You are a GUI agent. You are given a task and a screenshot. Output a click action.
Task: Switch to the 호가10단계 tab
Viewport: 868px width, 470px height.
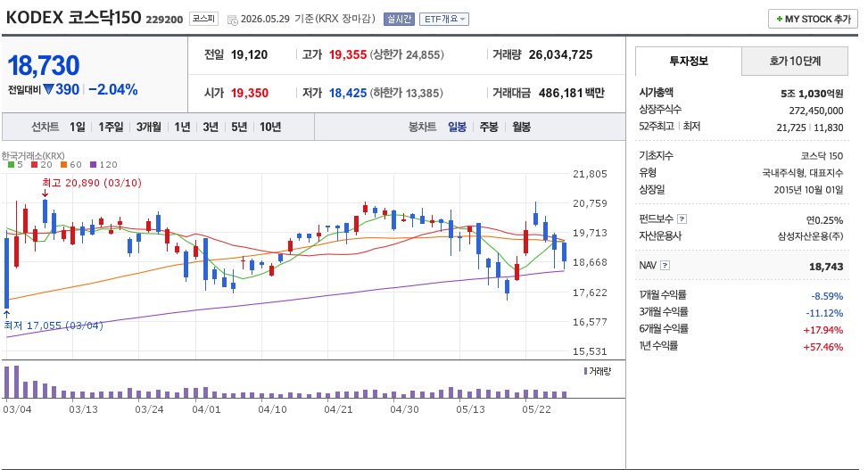pos(794,61)
